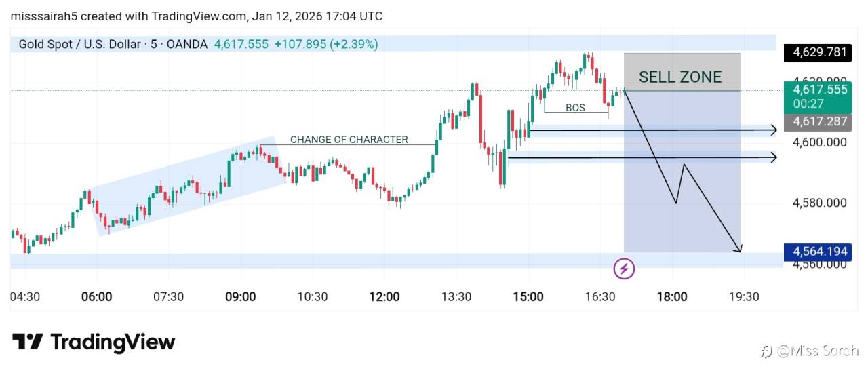The width and height of the screenshot is (868, 373).
Task: Click the gray 4,617.287 price label
Action: click(817, 122)
